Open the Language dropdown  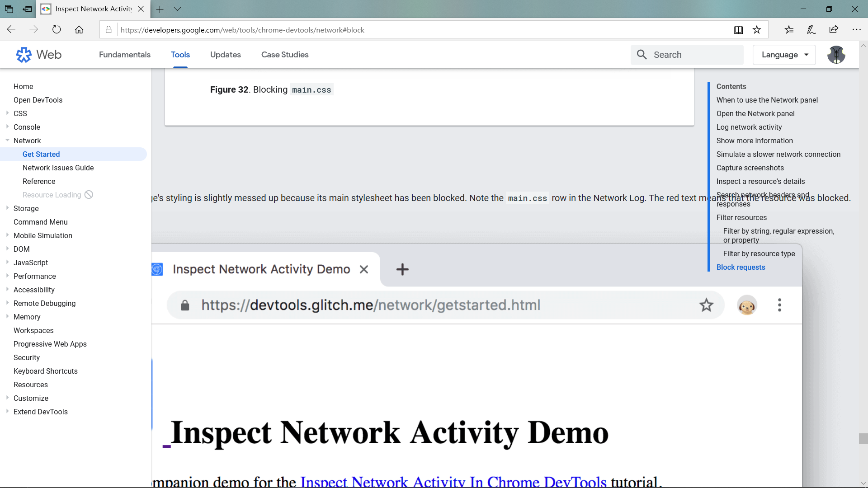click(784, 55)
